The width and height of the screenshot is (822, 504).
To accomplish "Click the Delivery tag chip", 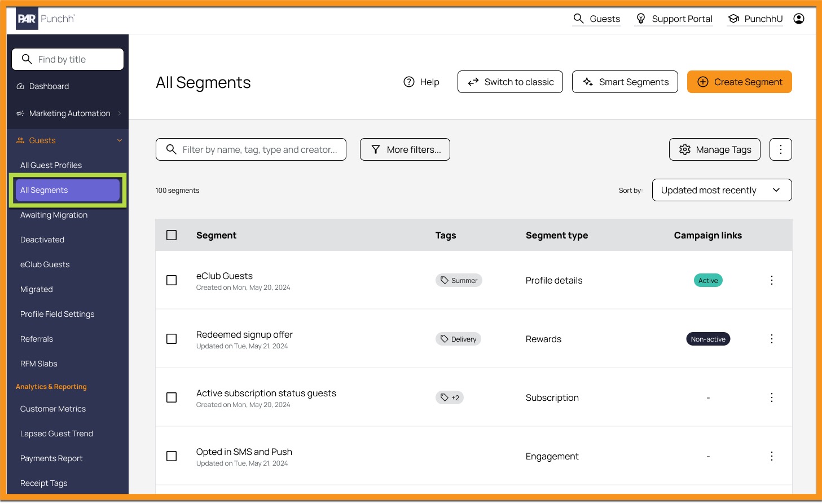I will pos(458,339).
